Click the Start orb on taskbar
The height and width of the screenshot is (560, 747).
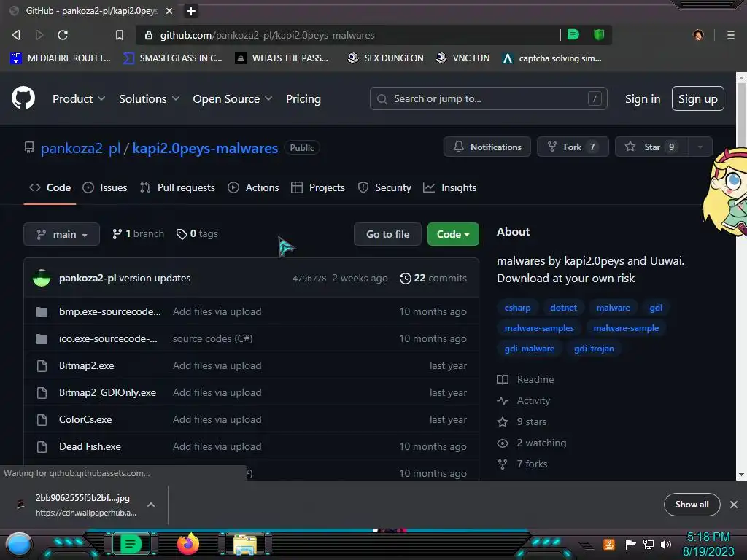click(x=18, y=544)
